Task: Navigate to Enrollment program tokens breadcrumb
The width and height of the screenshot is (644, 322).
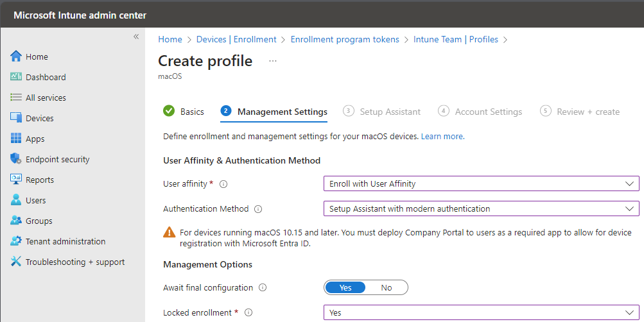Action: [x=345, y=39]
